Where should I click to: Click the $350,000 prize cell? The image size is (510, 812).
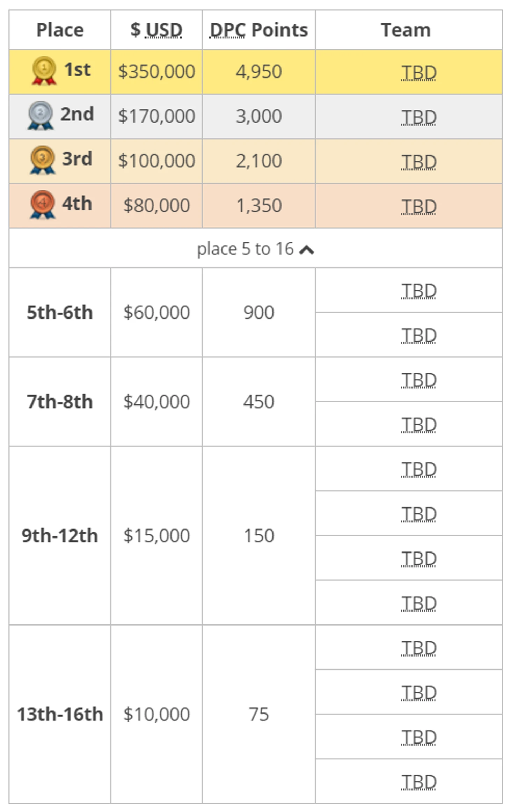coord(156,72)
